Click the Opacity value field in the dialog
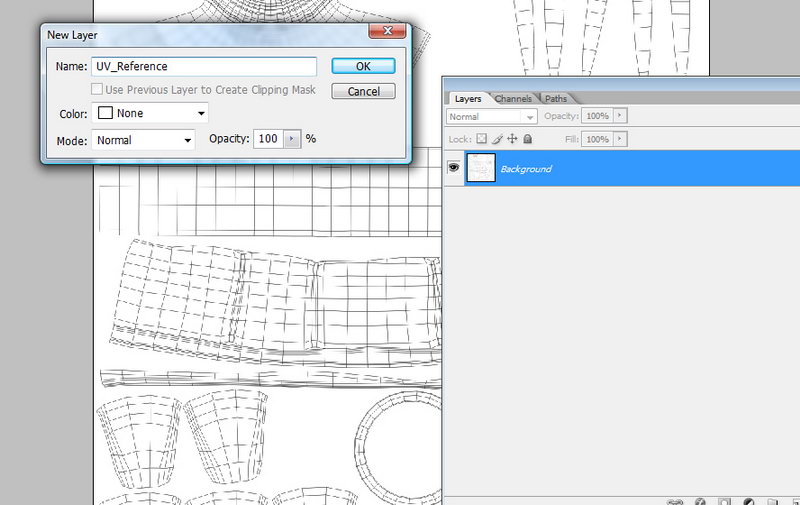 (x=268, y=139)
